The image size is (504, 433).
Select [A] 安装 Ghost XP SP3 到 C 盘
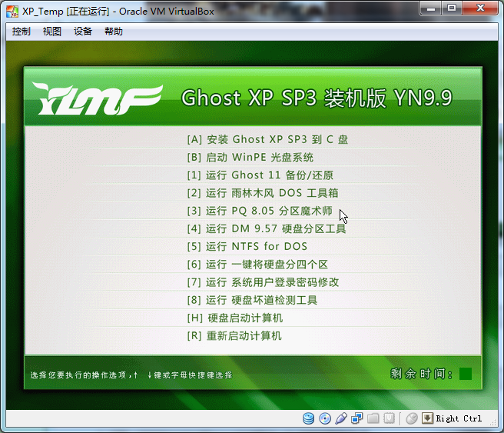pos(267,139)
